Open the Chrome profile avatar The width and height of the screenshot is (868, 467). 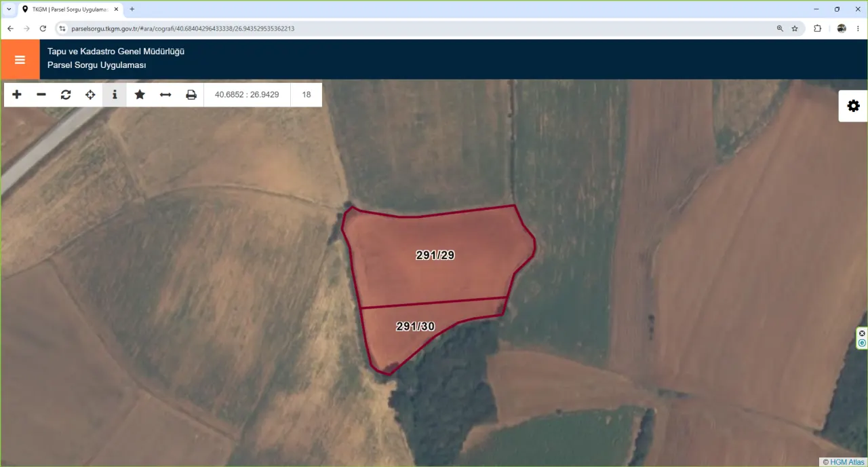click(842, 29)
